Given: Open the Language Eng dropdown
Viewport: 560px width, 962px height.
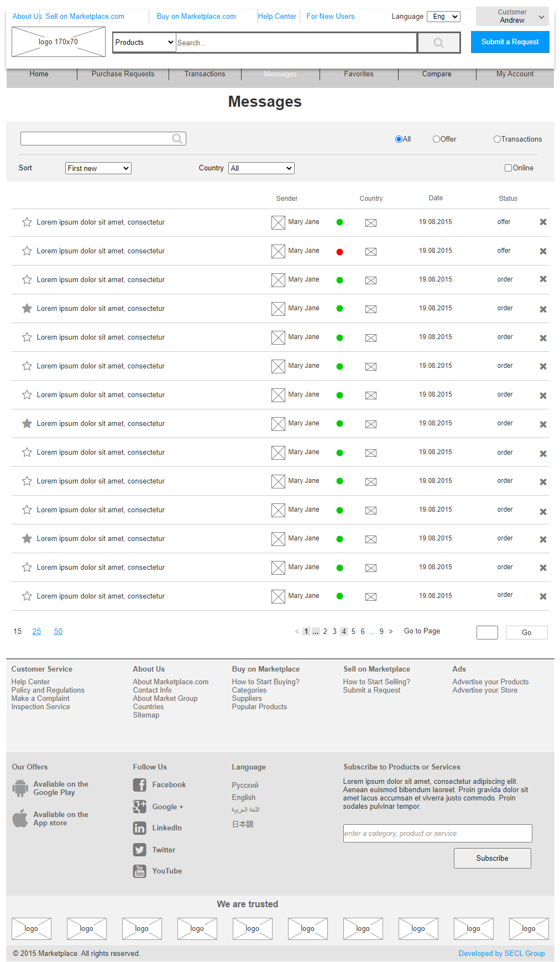Looking at the screenshot, I should pyautogui.click(x=443, y=17).
